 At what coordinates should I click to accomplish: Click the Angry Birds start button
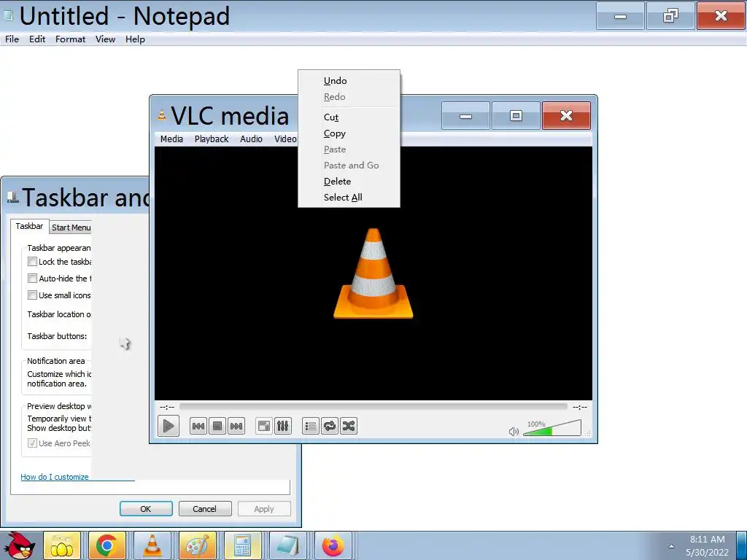[19, 545]
